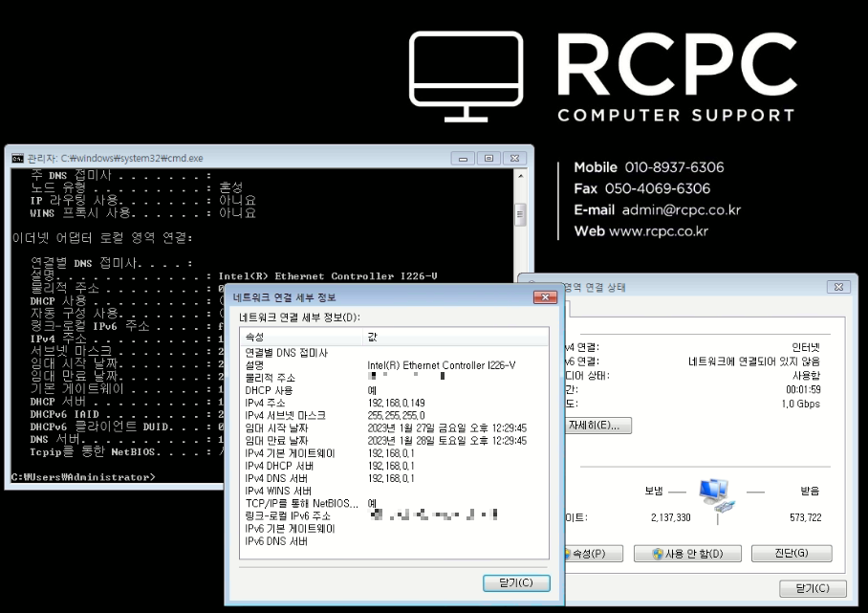Screen dimensions: 868x613
Task: Click the network computers activity icon
Action: coord(716,495)
